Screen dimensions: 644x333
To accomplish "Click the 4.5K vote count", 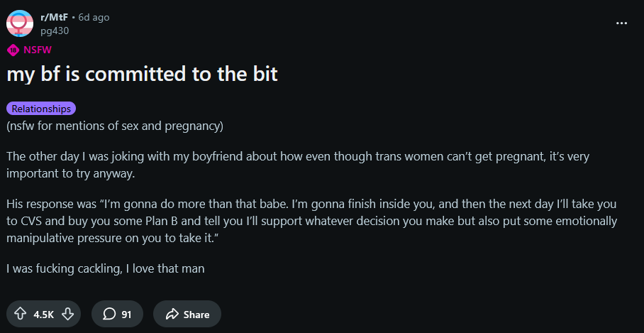I will [x=43, y=315].
